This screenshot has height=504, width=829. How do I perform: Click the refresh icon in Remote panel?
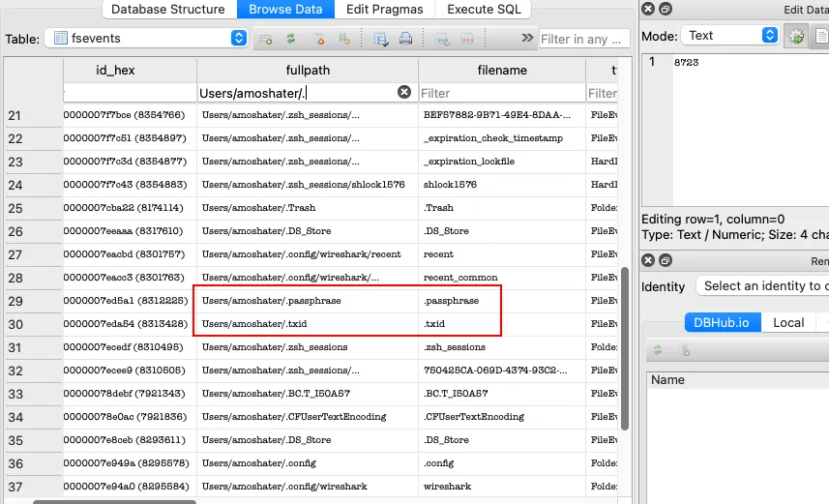click(658, 350)
